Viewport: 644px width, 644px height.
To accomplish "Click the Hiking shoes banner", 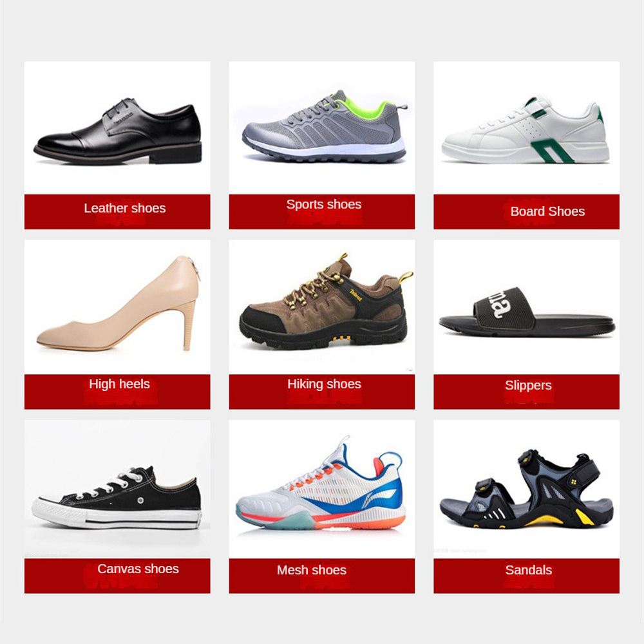I will [x=324, y=384].
